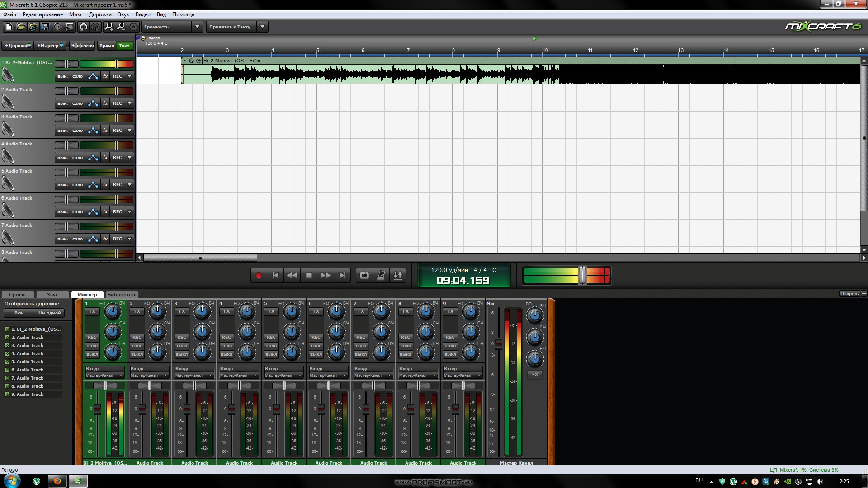Image resolution: width=868 pixels, height=488 pixels.
Task: Click the add sound file folder icon
Action: (33, 27)
